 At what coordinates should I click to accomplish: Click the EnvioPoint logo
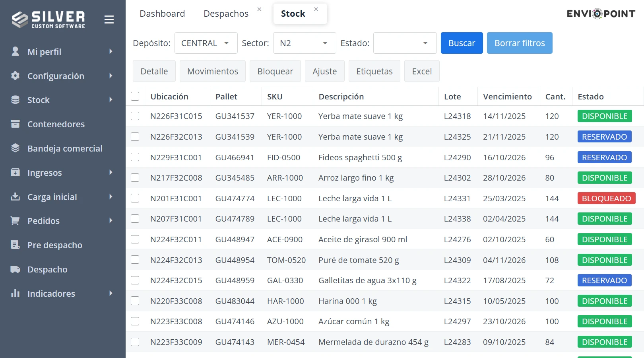(601, 14)
